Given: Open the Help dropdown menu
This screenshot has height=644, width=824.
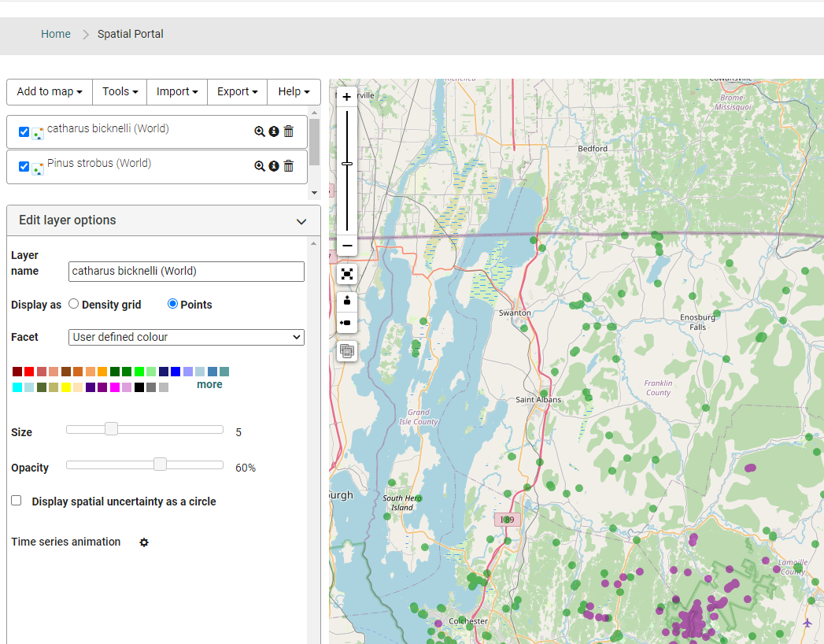Looking at the screenshot, I should point(294,92).
